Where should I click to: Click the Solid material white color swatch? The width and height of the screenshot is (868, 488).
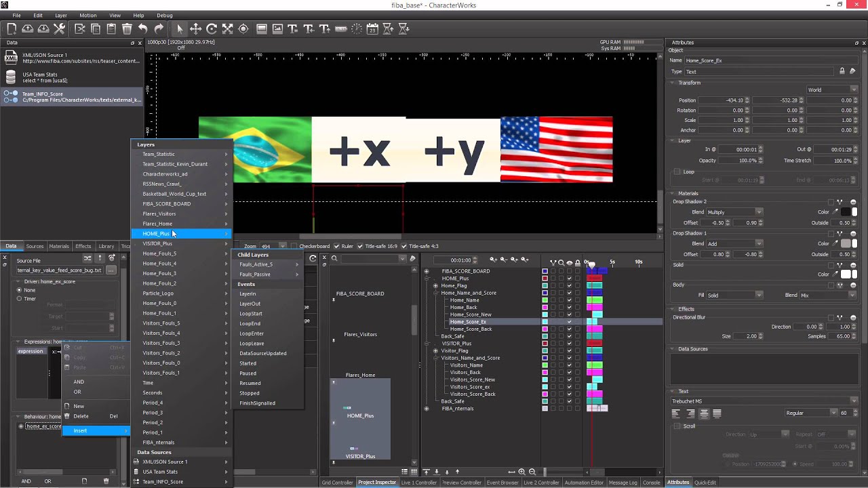point(846,274)
